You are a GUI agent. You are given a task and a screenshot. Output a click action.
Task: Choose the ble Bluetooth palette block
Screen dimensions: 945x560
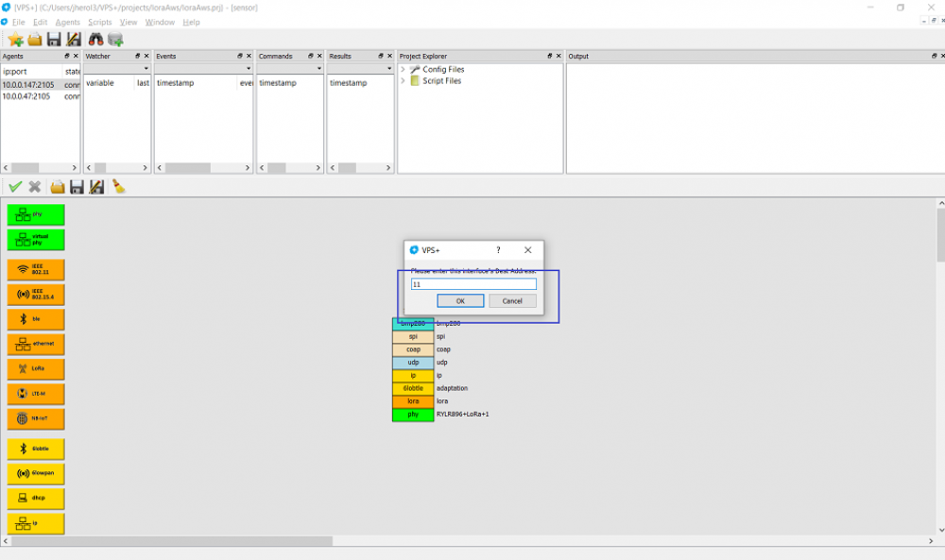pos(36,319)
